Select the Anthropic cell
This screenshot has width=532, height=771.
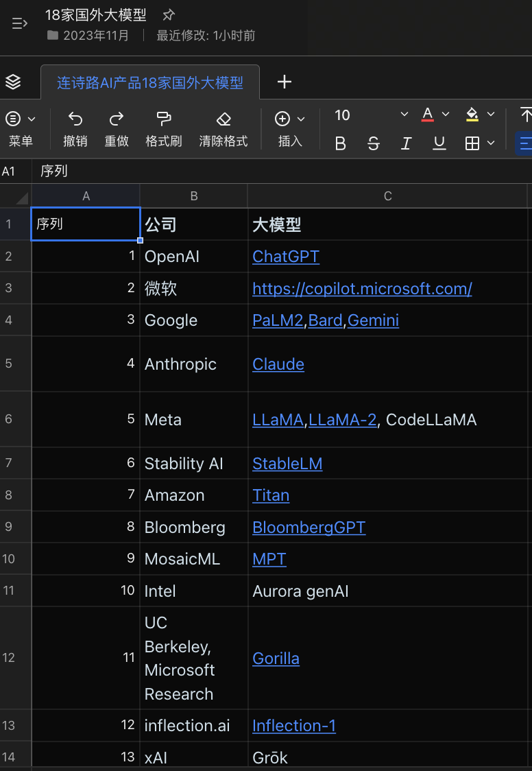pyautogui.click(x=194, y=364)
